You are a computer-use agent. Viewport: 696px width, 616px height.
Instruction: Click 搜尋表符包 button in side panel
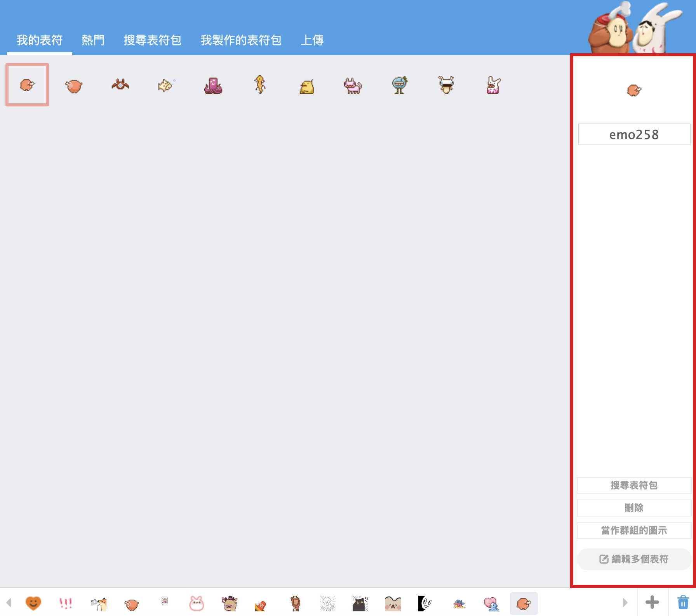point(634,485)
